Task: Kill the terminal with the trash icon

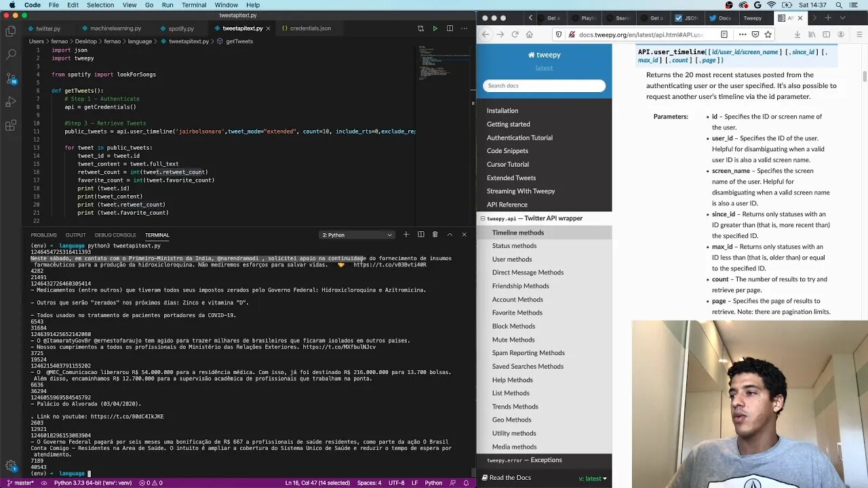Action: click(435, 235)
